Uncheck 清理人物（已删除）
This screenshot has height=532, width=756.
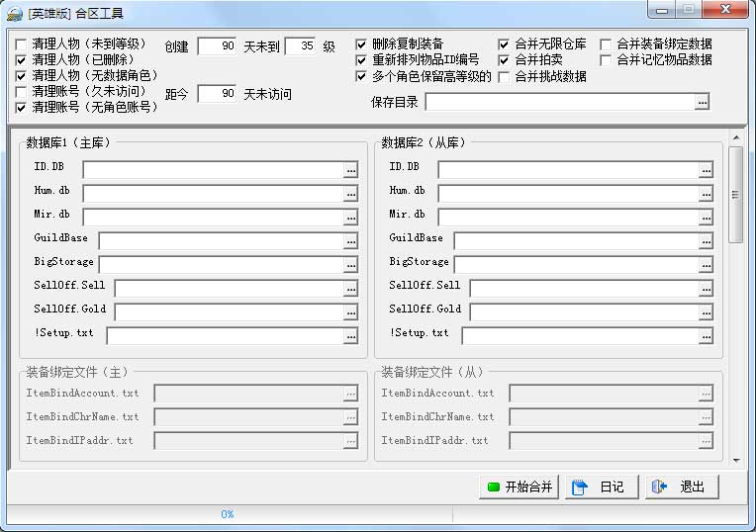tap(21, 60)
